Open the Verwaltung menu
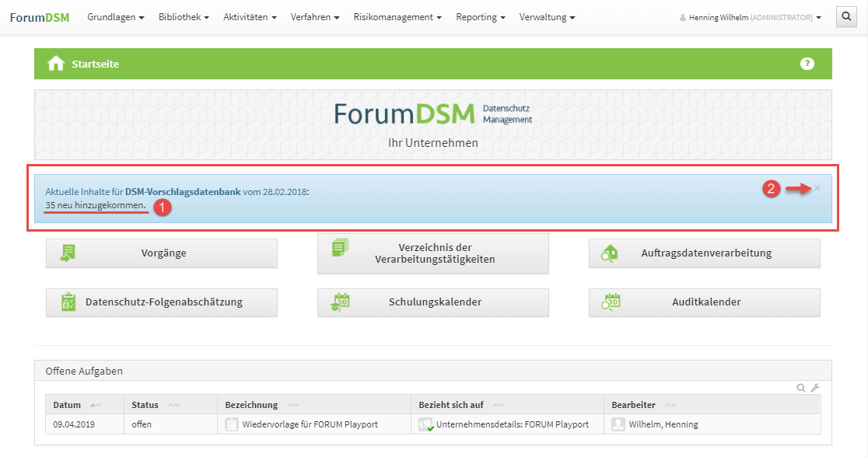Viewport: 868px width, 457px height. tap(548, 17)
